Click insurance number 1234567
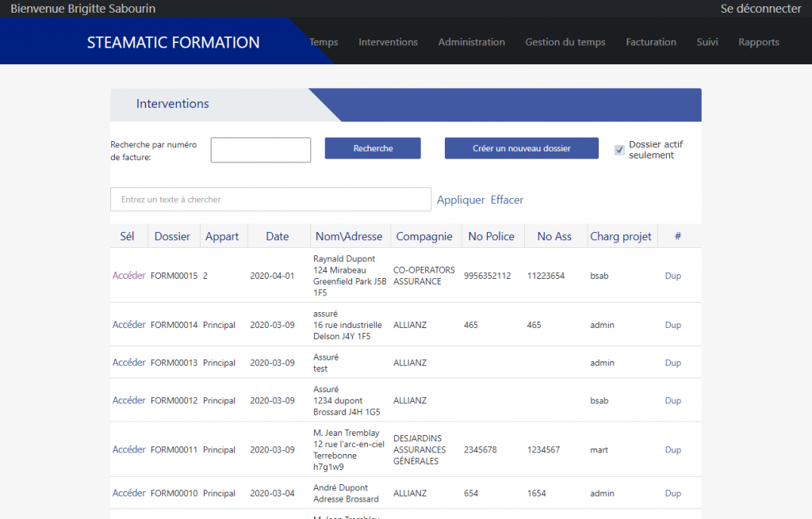This screenshot has width=812, height=519. pyautogui.click(x=543, y=449)
